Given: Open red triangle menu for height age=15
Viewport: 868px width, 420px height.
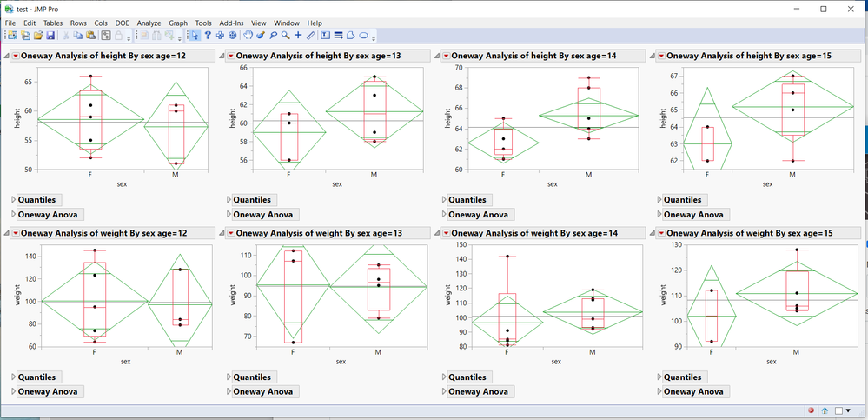Looking at the screenshot, I should [661, 56].
